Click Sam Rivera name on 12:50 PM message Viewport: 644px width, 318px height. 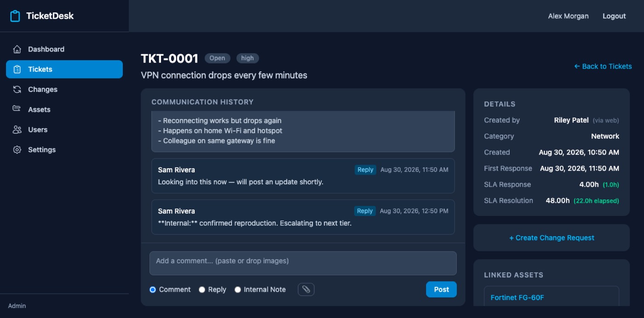(x=176, y=211)
